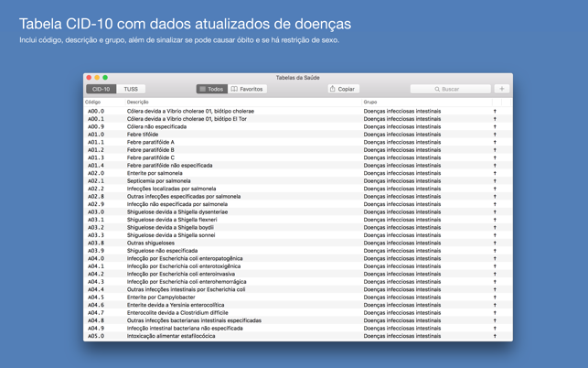Select row 'Outras shigueloses'
588x368 pixels.
click(298, 243)
